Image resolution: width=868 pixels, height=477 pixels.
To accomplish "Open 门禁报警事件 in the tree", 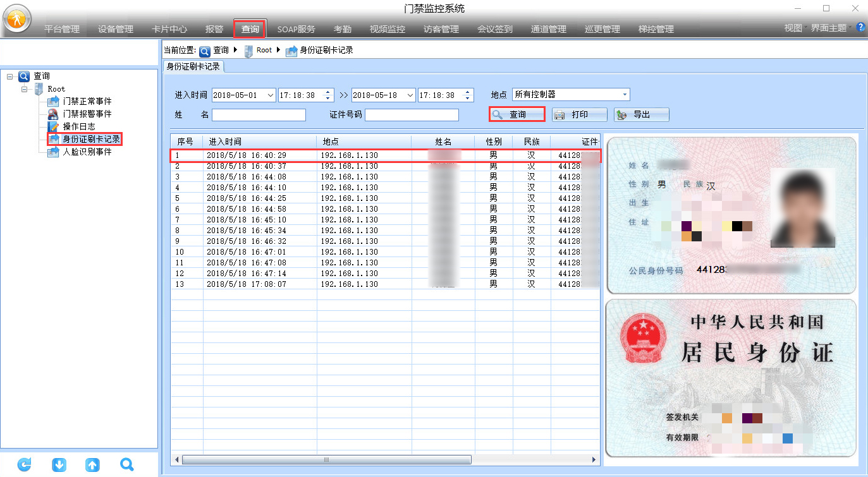I will [x=87, y=114].
